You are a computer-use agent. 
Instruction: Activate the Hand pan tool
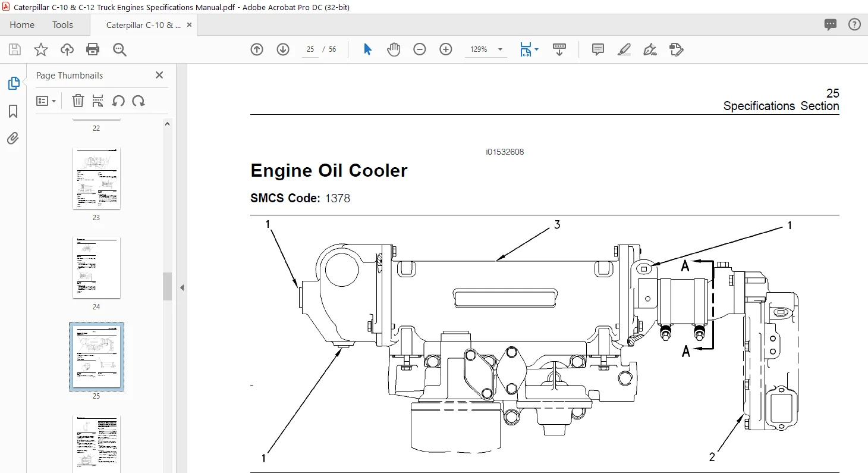[394, 49]
